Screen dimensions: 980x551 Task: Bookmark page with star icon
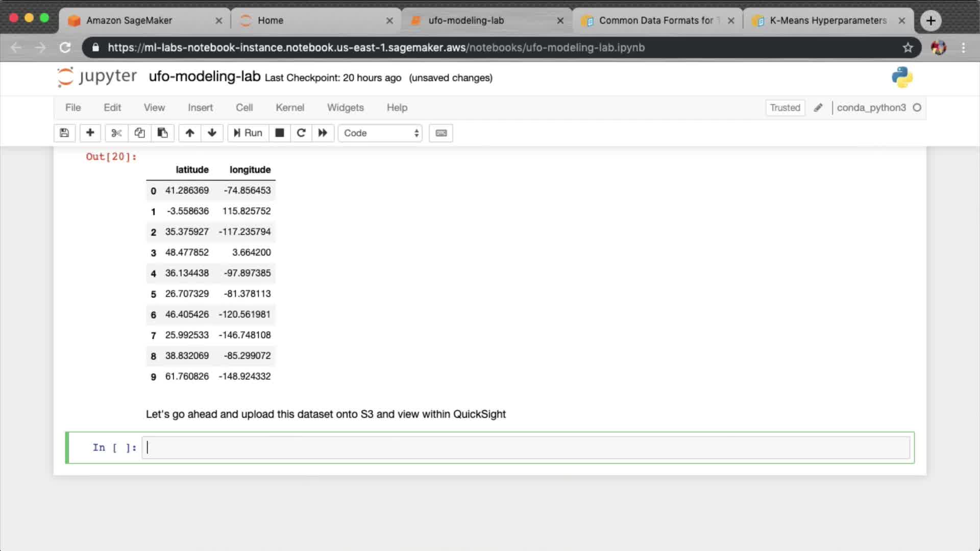point(908,47)
